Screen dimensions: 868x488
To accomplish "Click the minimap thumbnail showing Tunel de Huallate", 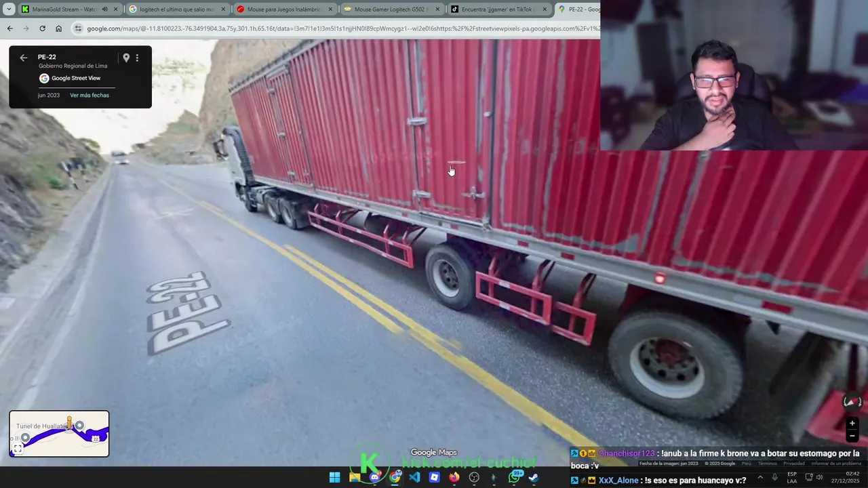I will click(x=59, y=434).
